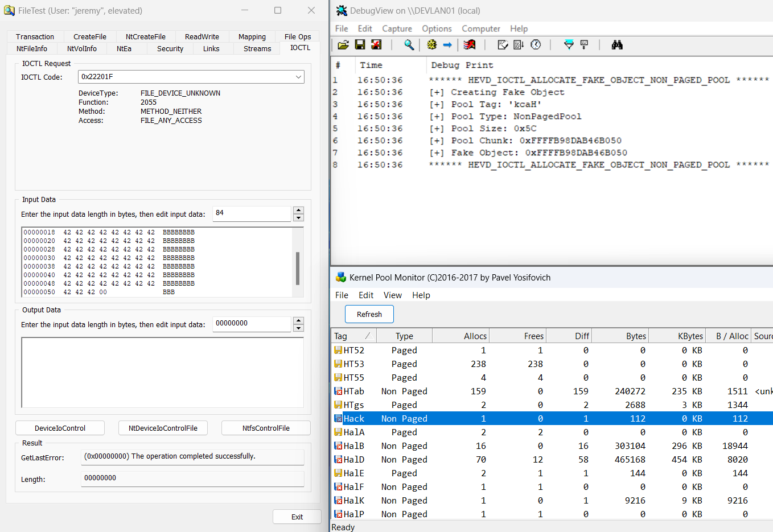Viewport: 773px width, 532px height.
Task: Click the Exit button in FileTest
Action: tap(297, 517)
